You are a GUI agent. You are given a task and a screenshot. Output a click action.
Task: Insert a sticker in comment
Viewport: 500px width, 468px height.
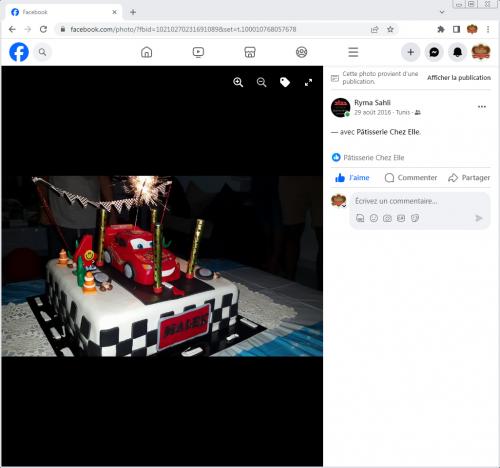tap(415, 218)
